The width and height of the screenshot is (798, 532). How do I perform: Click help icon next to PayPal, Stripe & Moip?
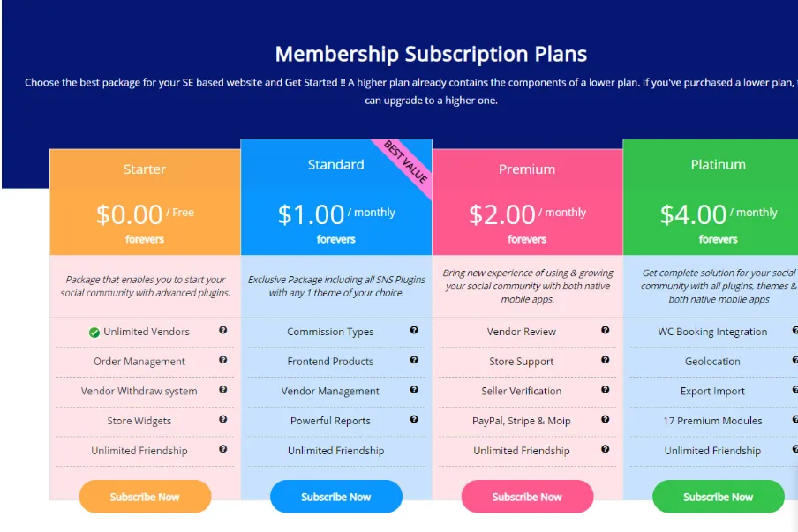[x=605, y=420]
